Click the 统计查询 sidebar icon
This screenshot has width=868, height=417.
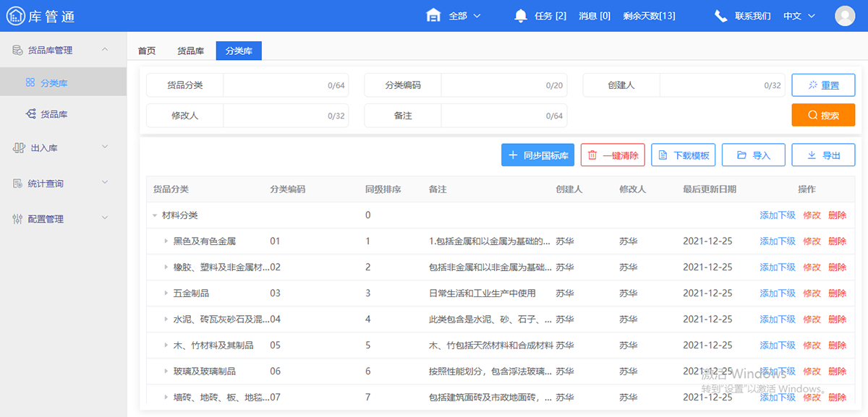point(17,183)
